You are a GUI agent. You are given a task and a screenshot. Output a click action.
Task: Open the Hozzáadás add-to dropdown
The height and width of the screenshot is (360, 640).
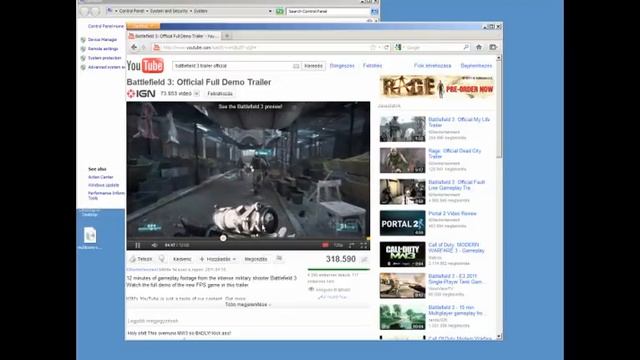tap(218, 259)
